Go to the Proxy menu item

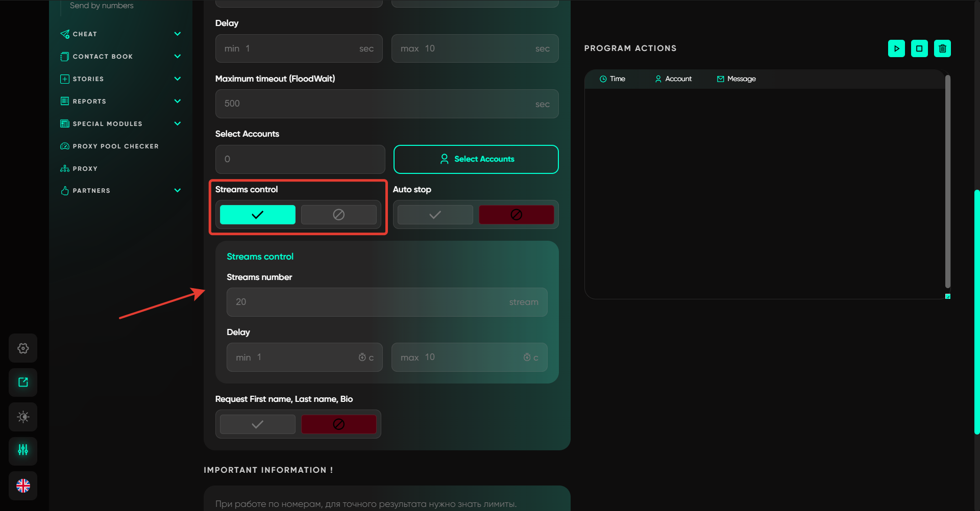tap(85, 169)
